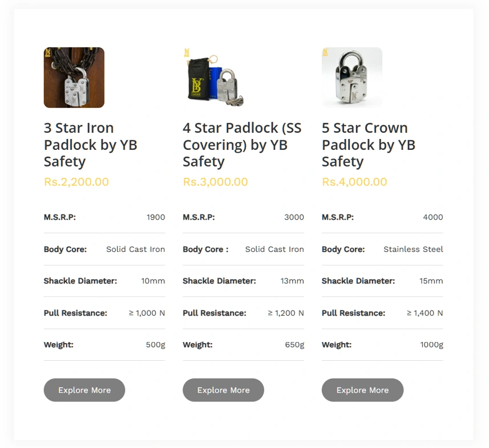Select the Stainless Steel body core value

tap(413, 249)
